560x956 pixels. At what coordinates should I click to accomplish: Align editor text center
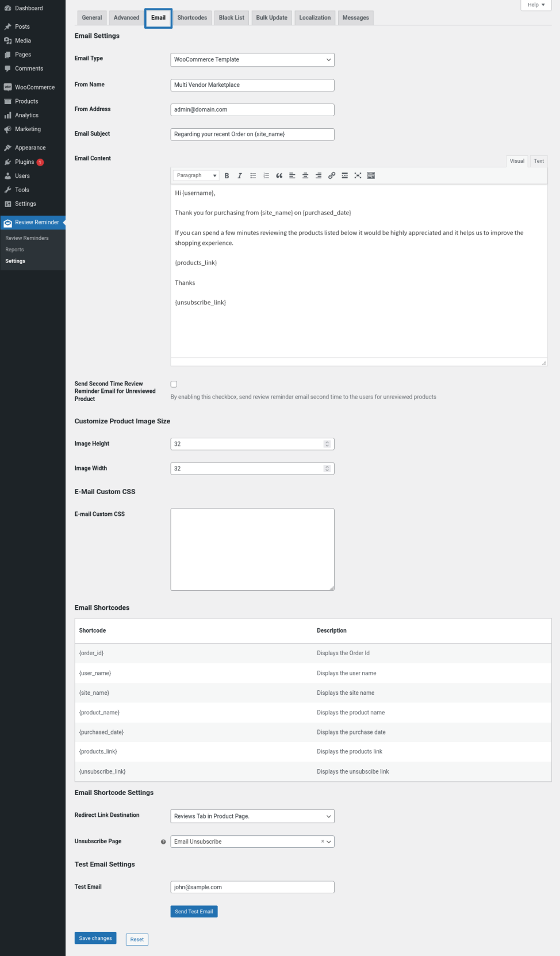point(305,175)
